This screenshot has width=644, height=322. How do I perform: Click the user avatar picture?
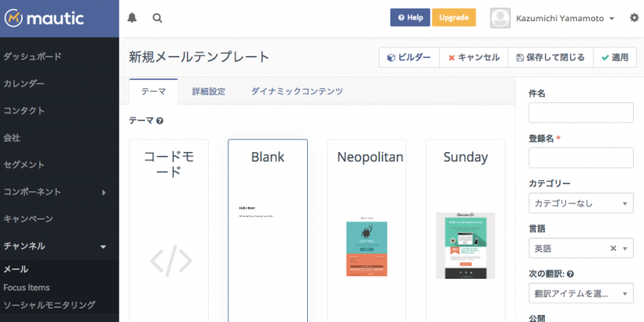[x=499, y=17]
